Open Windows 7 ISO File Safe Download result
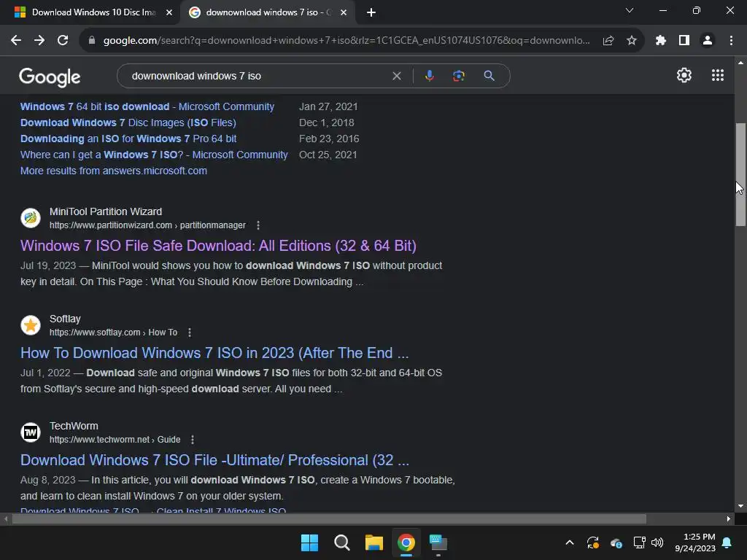The image size is (747, 560). click(x=218, y=246)
